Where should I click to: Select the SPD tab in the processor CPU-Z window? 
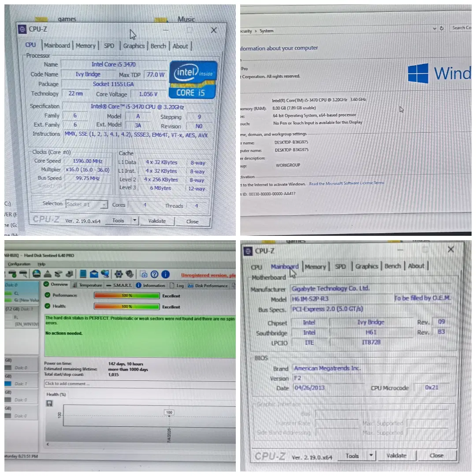[109, 46]
